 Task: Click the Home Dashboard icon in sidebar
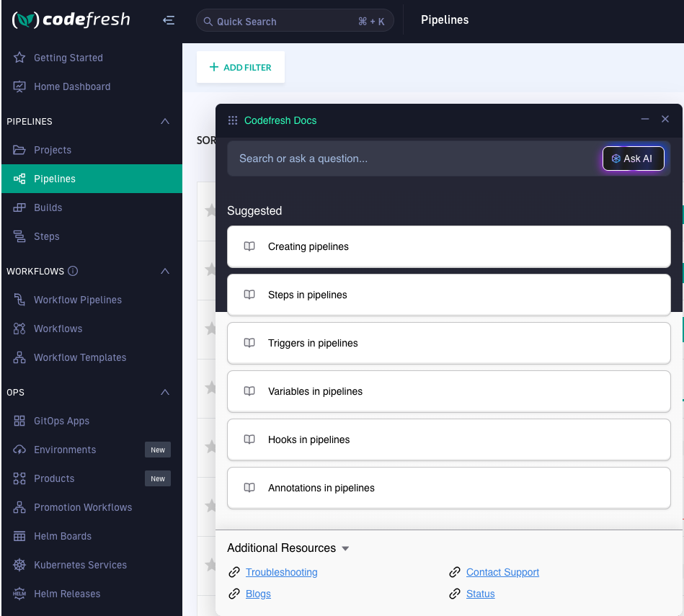point(19,86)
